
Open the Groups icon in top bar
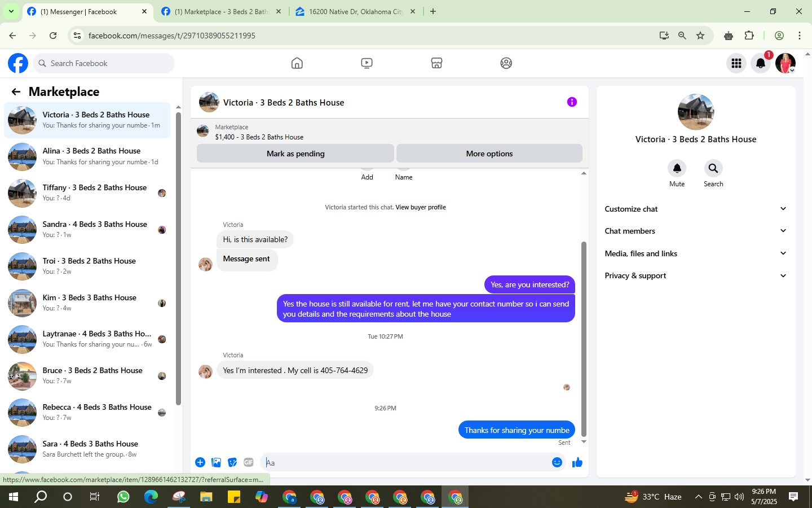tap(506, 63)
